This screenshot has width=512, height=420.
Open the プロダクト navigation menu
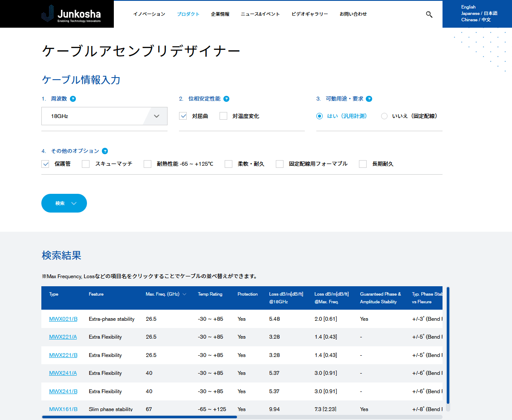pyautogui.click(x=188, y=14)
